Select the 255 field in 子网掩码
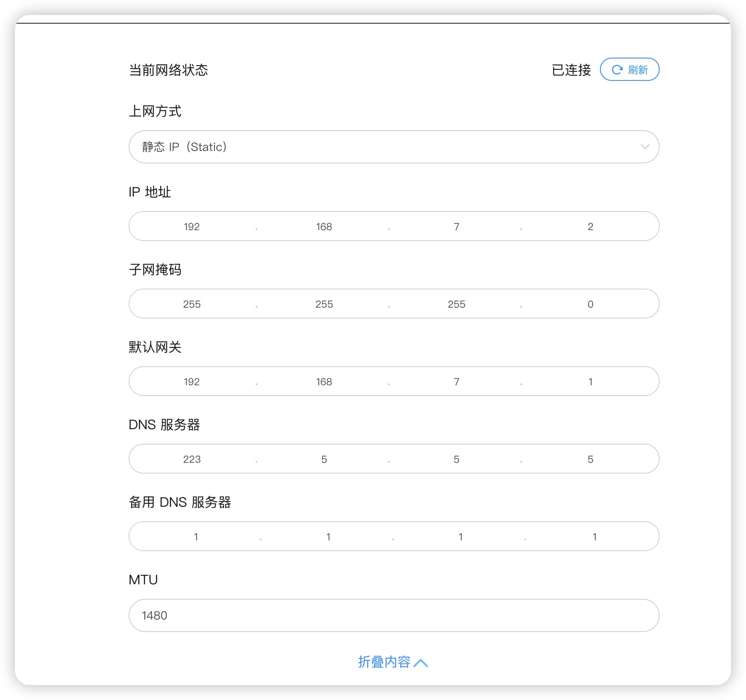Viewport: 746px width, 700px height. [x=192, y=304]
